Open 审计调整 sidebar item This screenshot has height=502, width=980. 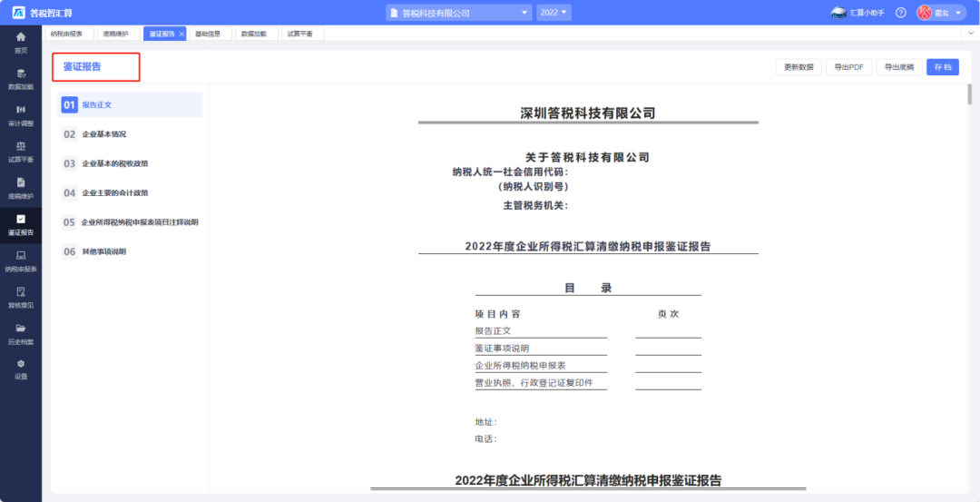tap(21, 115)
